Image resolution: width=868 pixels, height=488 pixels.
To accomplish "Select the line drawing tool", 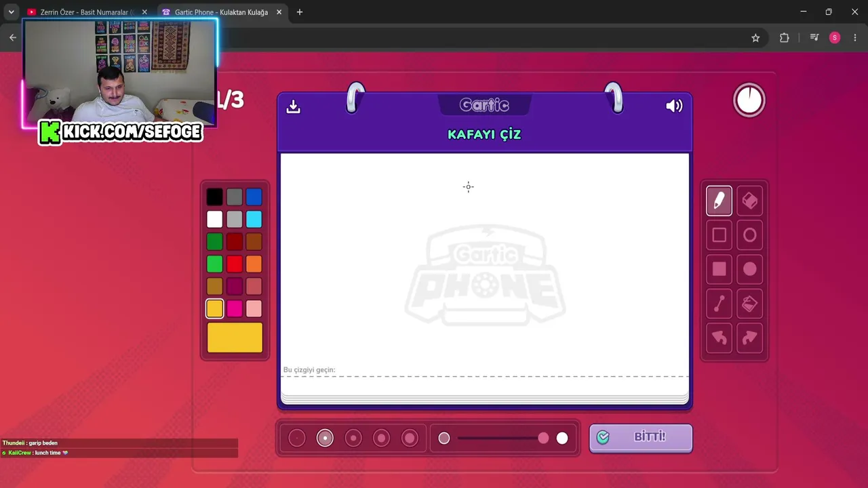I will click(719, 304).
